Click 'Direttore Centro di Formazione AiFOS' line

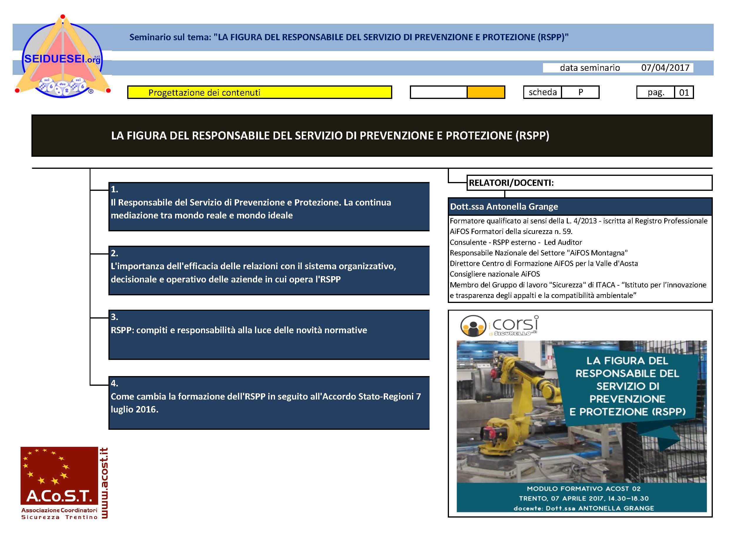point(544,263)
